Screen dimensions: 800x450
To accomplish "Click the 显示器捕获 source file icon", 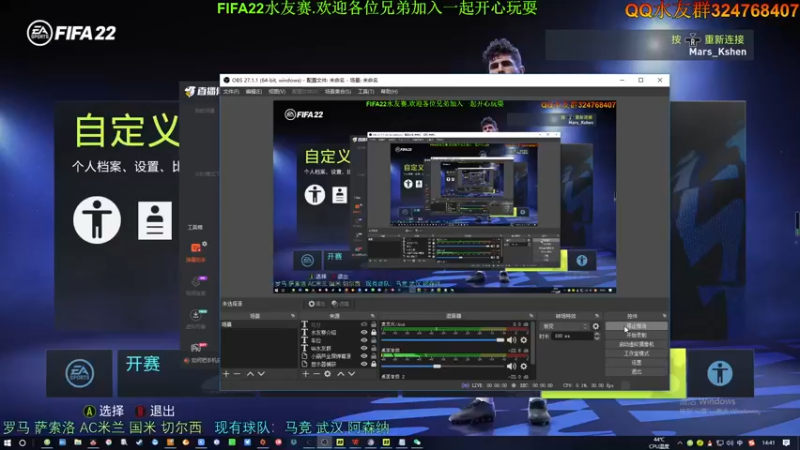I will point(305,364).
